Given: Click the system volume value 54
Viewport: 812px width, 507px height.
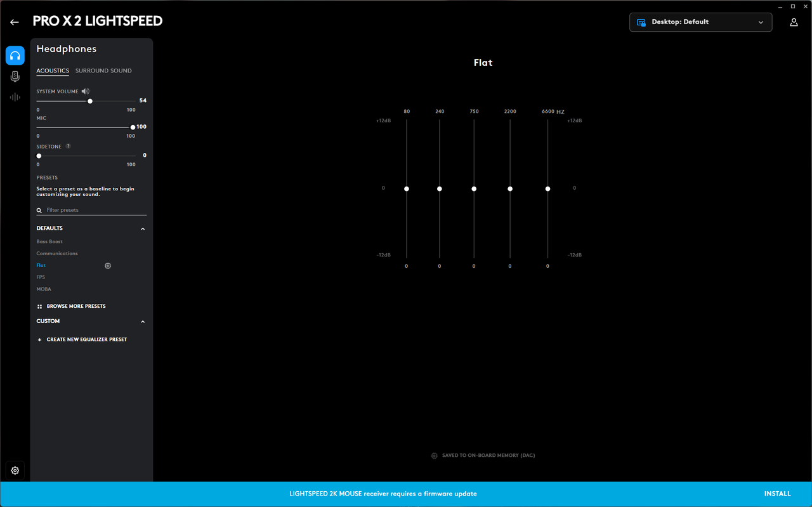Looking at the screenshot, I should pos(143,101).
